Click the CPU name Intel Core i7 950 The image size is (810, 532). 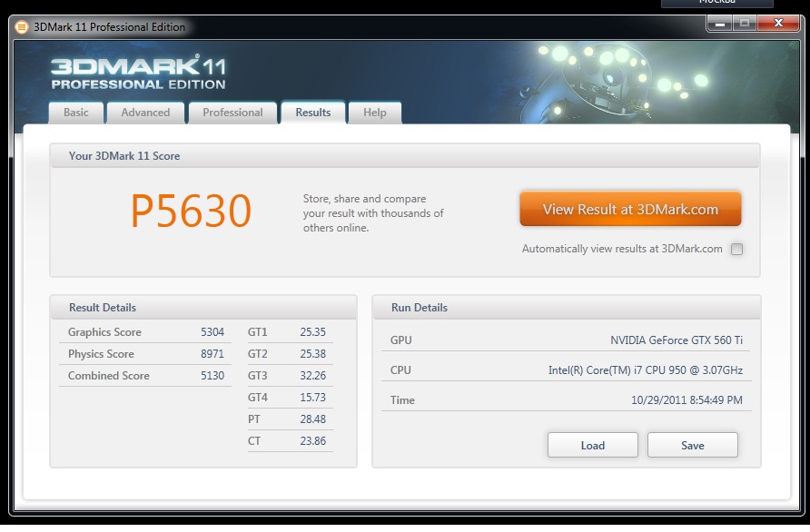click(x=646, y=370)
